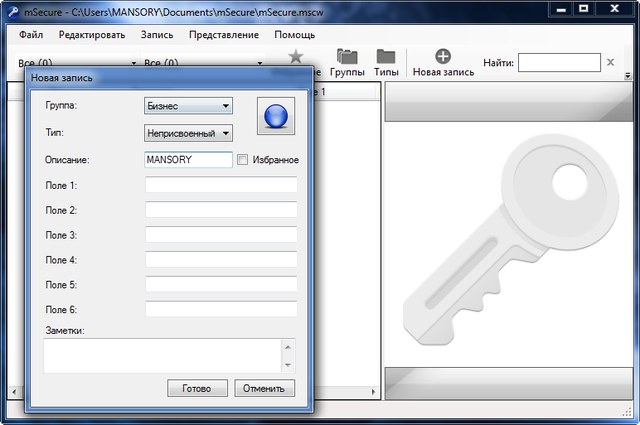Minimize the mSecure window
This screenshot has height=425, width=640.
coord(561,9)
